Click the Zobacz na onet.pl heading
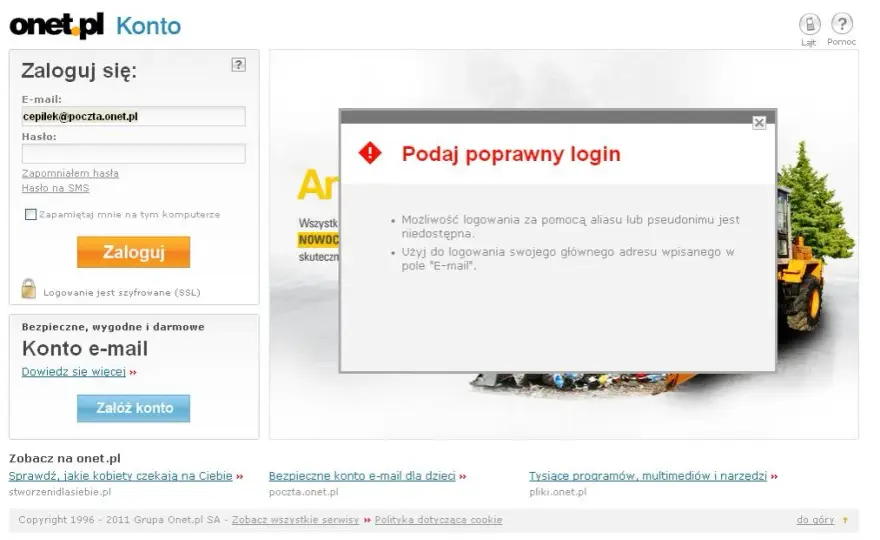 (65, 459)
